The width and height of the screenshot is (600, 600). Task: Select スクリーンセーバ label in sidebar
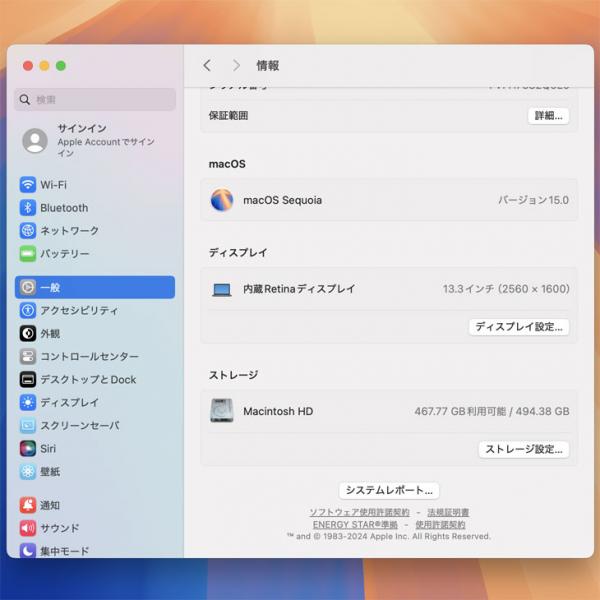pyautogui.click(x=80, y=425)
